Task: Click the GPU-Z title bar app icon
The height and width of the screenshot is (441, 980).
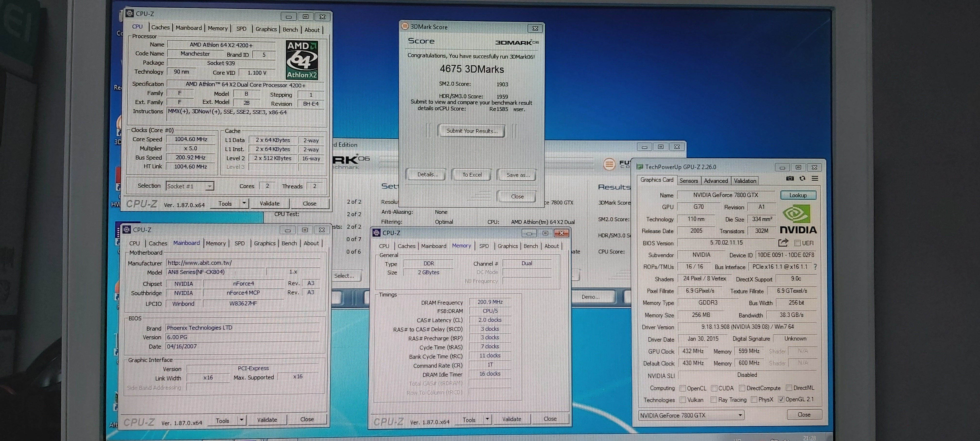Action: (640, 167)
